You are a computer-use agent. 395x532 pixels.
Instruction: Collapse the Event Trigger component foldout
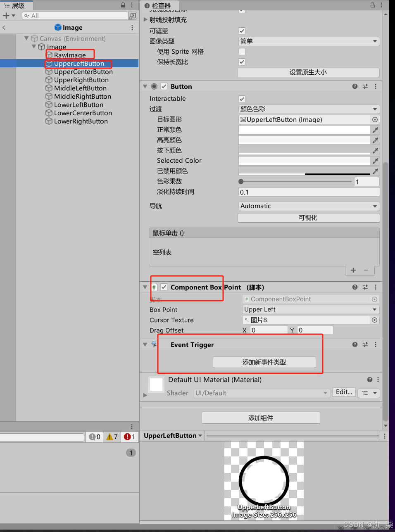pyautogui.click(x=145, y=344)
